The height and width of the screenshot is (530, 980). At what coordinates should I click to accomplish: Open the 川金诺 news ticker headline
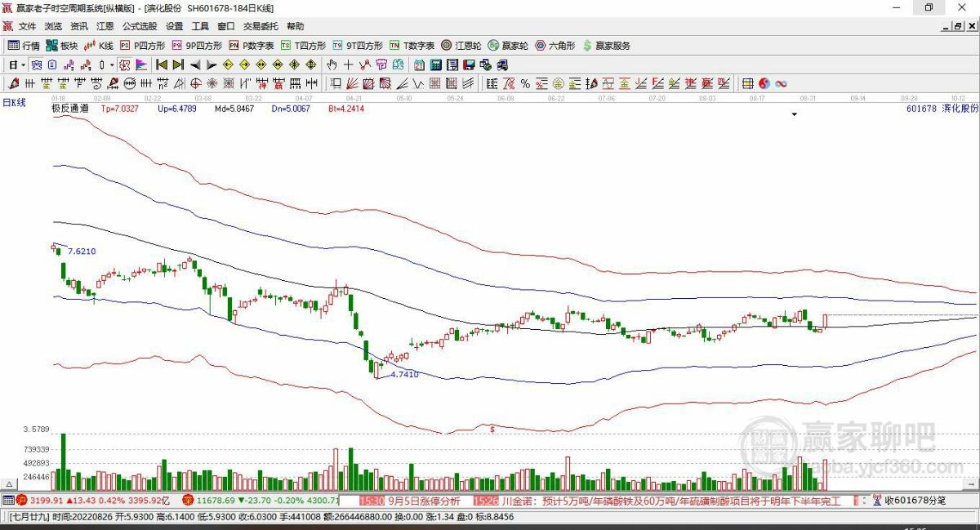point(670,500)
